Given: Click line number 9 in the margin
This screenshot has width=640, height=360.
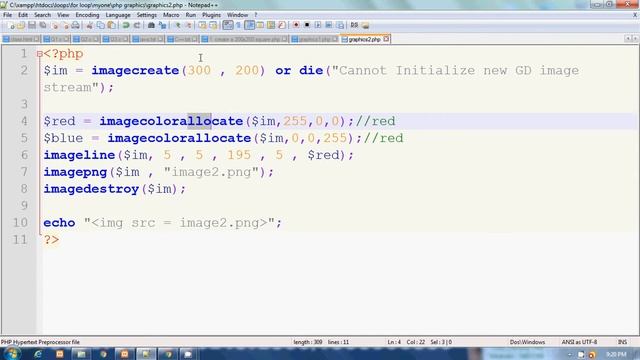Looking at the screenshot, I should point(24,205).
